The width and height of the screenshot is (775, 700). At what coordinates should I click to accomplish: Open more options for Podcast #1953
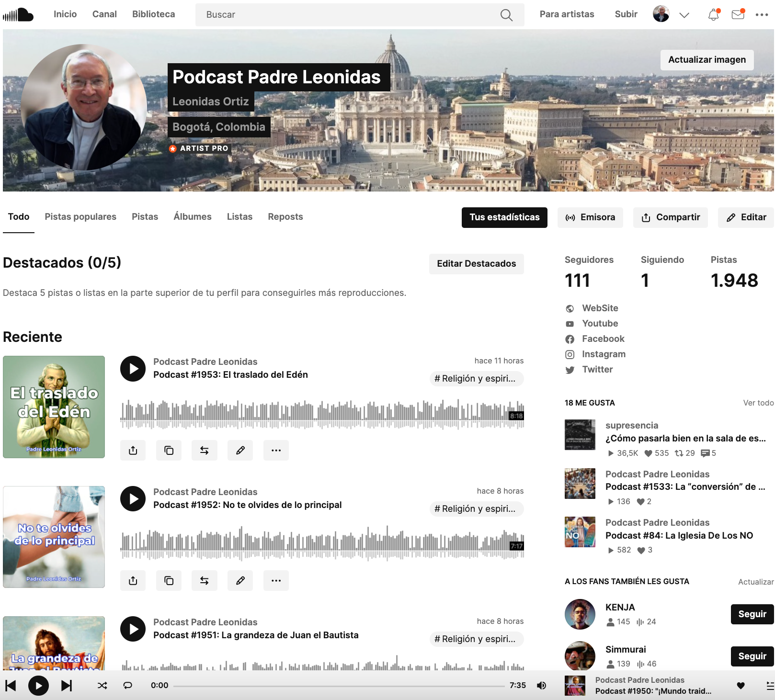(276, 450)
